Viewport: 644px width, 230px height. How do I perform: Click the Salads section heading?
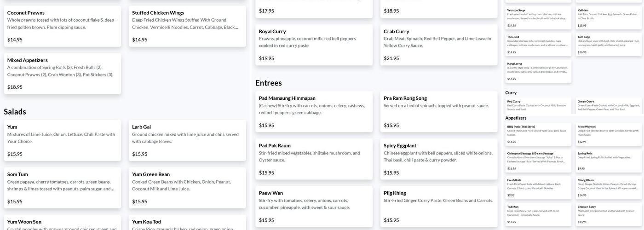tap(15, 112)
